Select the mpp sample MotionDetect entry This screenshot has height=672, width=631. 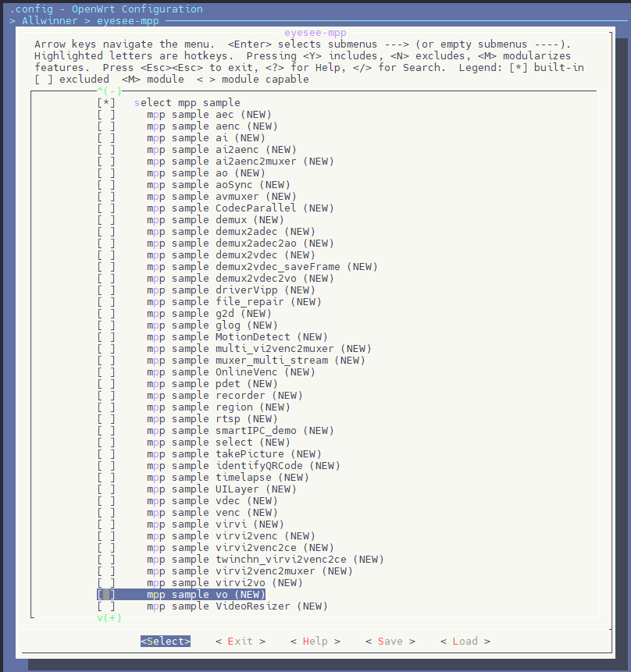tap(237, 337)
